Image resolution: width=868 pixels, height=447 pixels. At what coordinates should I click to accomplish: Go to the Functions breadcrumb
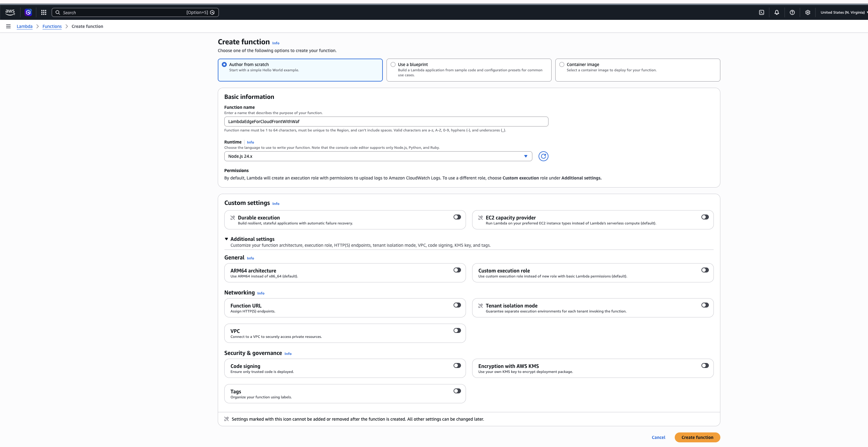[52, 26]
